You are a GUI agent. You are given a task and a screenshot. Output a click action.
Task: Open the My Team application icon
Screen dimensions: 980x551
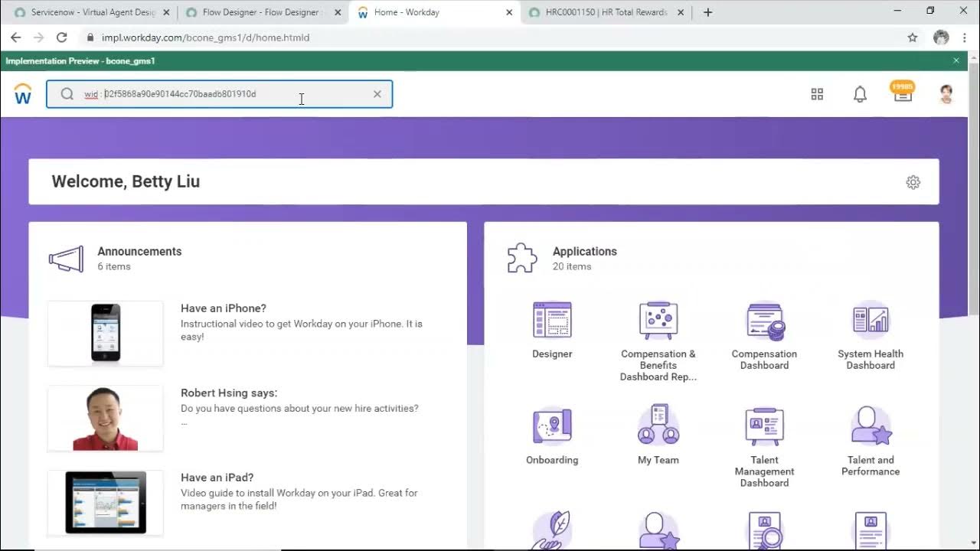point(658,425)
